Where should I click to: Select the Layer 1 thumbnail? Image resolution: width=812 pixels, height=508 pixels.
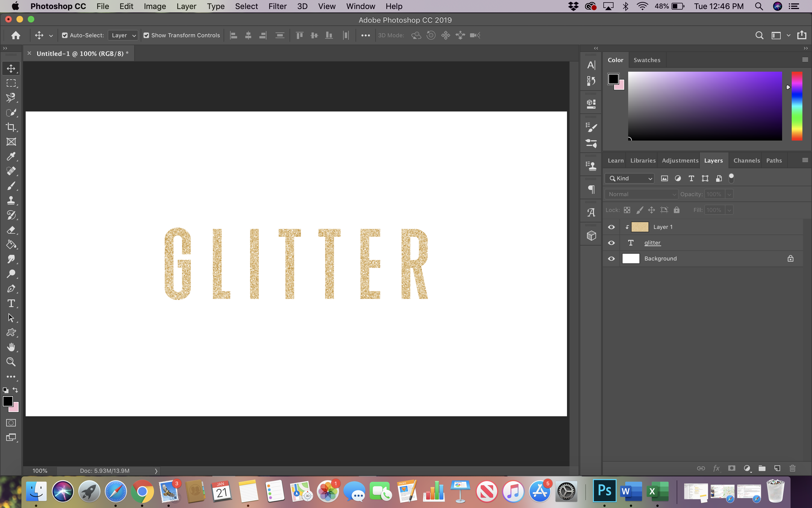639,227
